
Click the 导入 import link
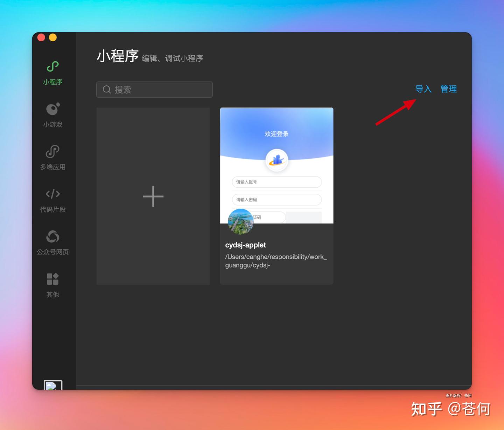pyautogui.click(x=423, y=89)
